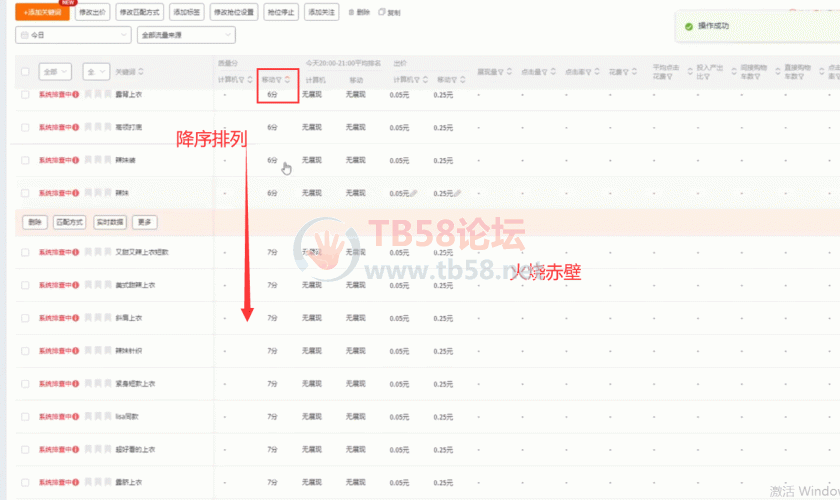The image size is (840, 500).
Task: Click 更多 button in row action bar
Action: click(x=145, y=223)
